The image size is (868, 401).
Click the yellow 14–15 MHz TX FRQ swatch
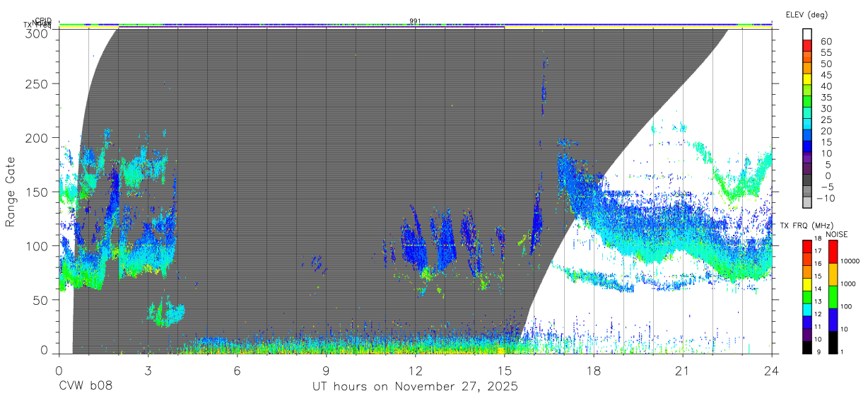pyautogui.click(x=807, y=284)
